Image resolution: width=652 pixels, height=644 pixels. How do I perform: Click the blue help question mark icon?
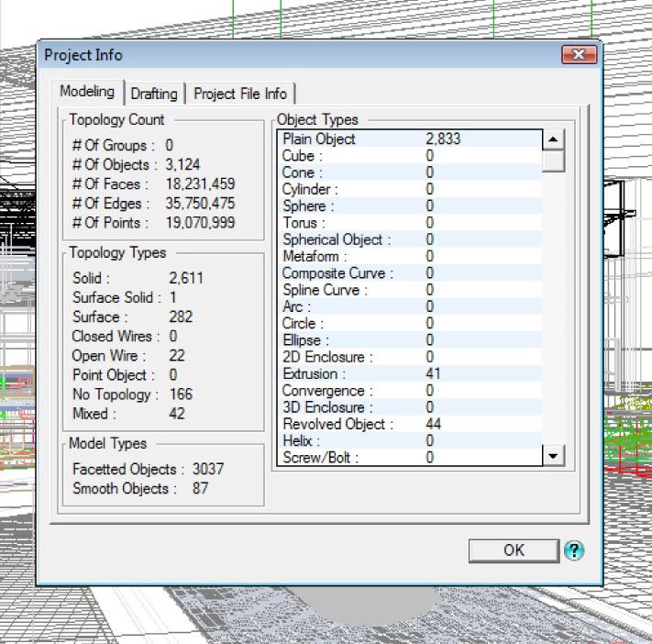[x=574, y=550]
